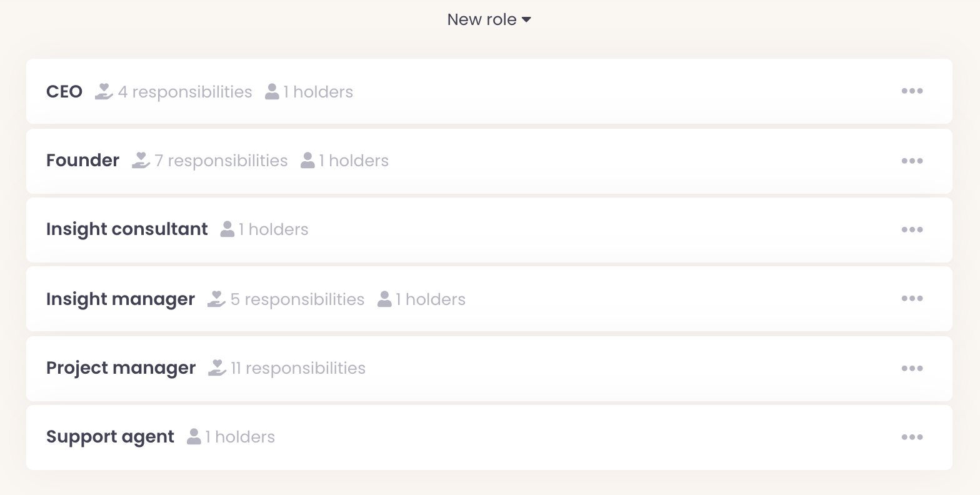Screen dimensions: 980x495
Task: Click the Founder holders person icon
Action: tap(307, 161)
